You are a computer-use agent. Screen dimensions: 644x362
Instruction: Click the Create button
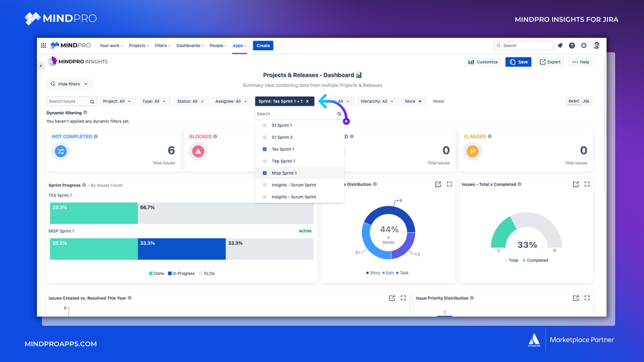[263, 46]
